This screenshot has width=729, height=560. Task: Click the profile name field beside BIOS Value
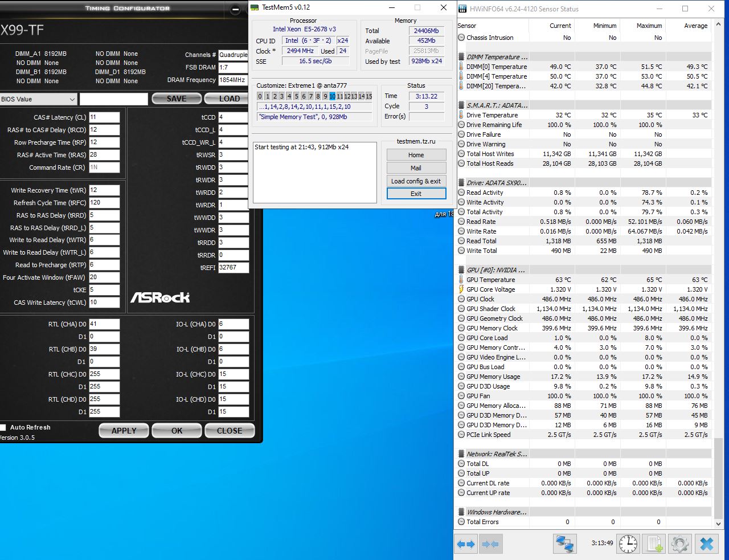click(113, 99)
